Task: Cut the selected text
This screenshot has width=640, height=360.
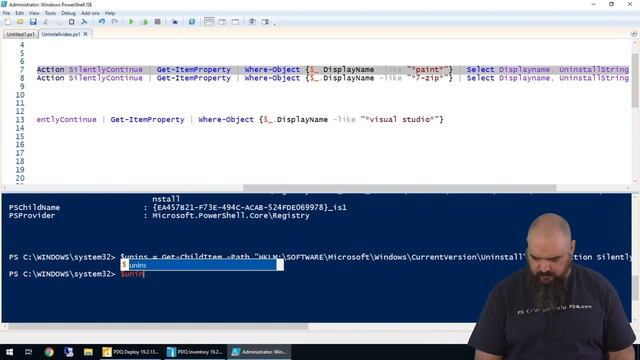Action: pyautogui.click(x=46, y=22)
